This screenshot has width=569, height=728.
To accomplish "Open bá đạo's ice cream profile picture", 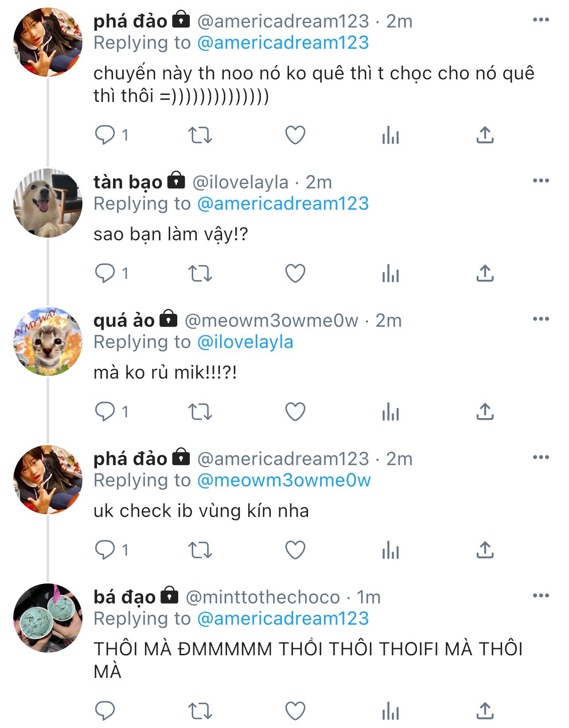I will pos(48,618).
